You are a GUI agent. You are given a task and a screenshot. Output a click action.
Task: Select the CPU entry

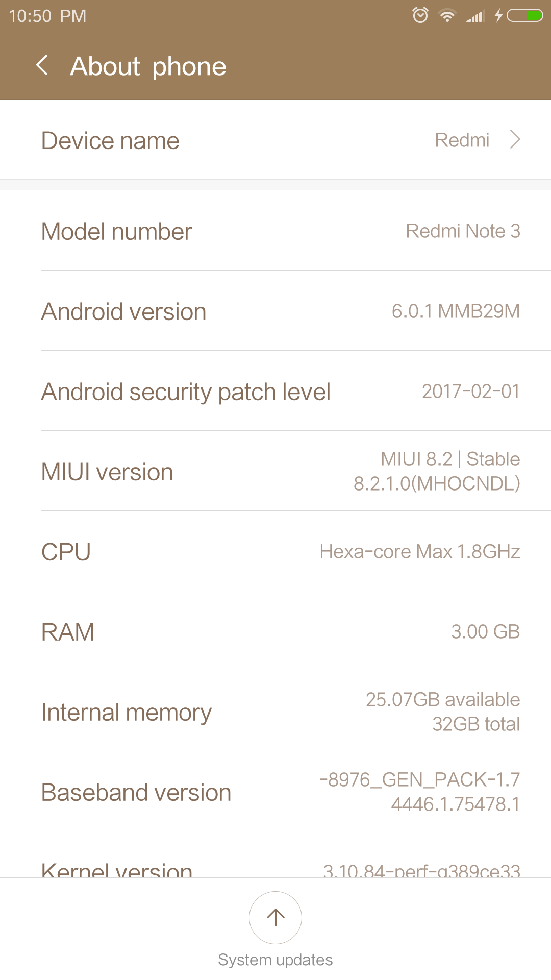pos(275,552)
